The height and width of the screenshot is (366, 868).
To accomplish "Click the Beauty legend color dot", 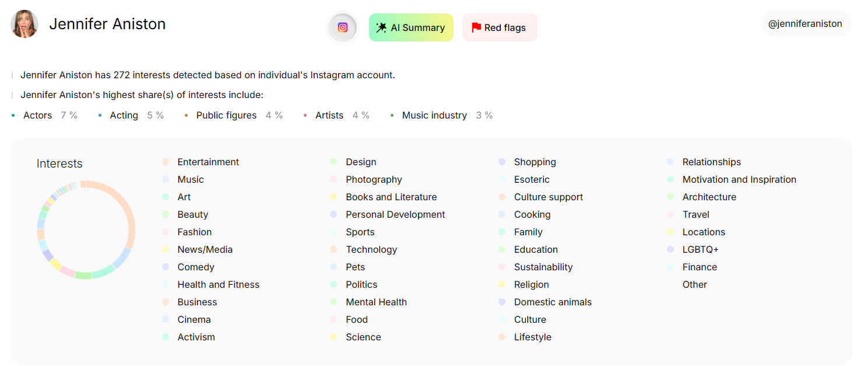I will pyautogui.click(x=166, y=214).
